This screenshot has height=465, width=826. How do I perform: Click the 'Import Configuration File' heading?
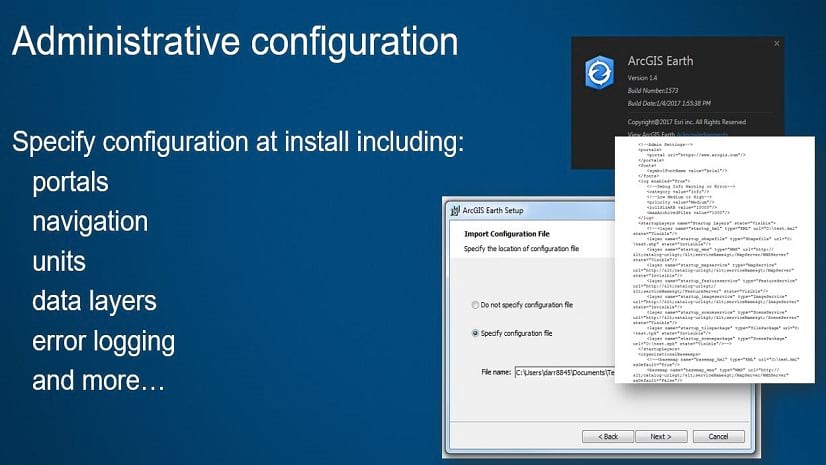tap(507, 234)
